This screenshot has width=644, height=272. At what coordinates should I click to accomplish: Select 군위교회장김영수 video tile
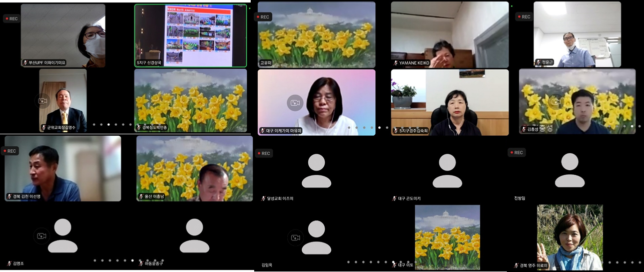point(63,101)
